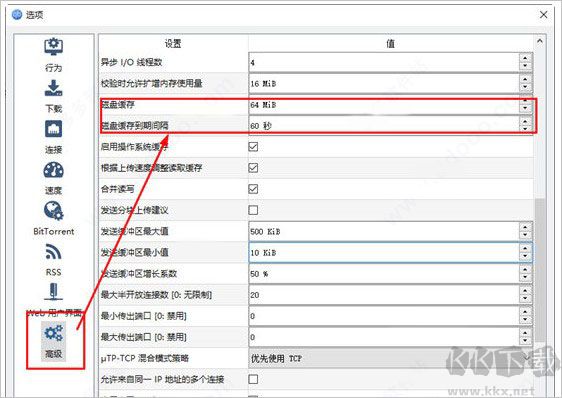Select the 最大半开放连接数 [0: 无限制] label

click(x=156, y=295)
